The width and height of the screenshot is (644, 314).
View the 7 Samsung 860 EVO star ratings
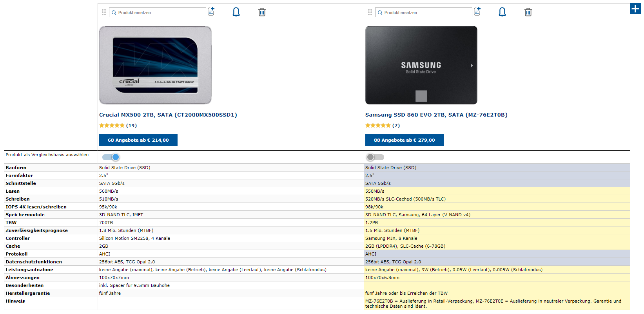(x=383, y=126)
